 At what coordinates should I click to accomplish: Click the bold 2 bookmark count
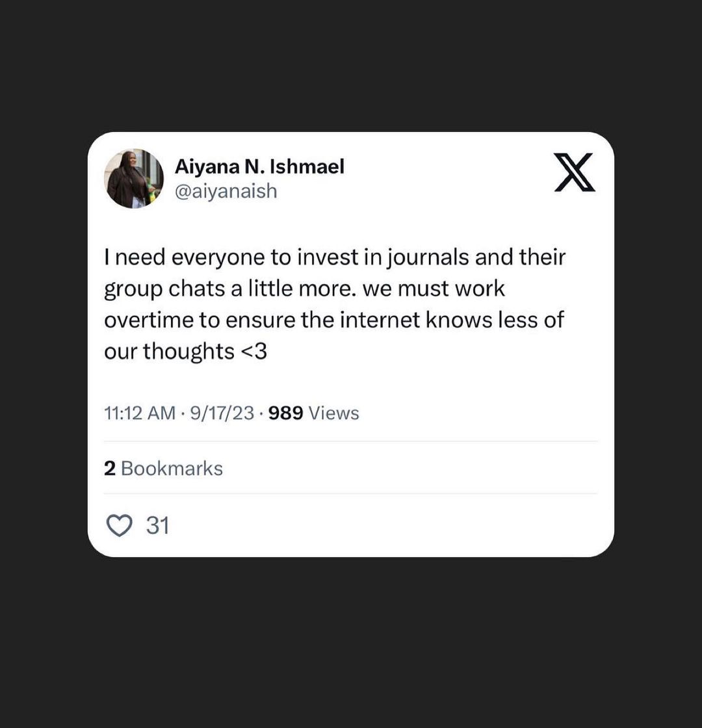(109, 469)
